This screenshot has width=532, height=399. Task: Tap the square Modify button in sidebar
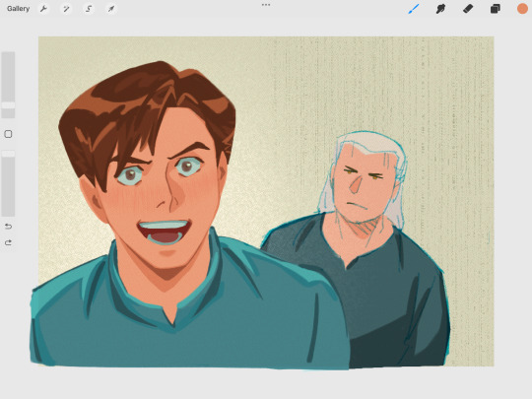coord(8,134)
